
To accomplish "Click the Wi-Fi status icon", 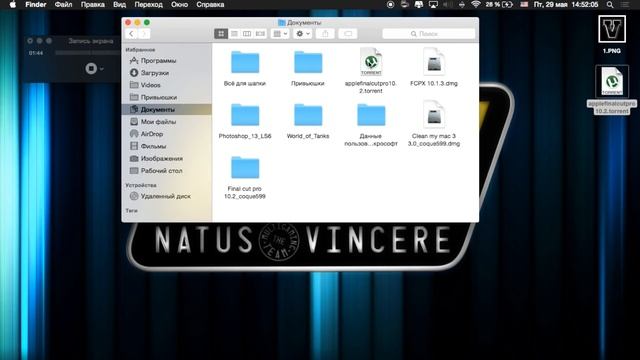I will [476, 4].
